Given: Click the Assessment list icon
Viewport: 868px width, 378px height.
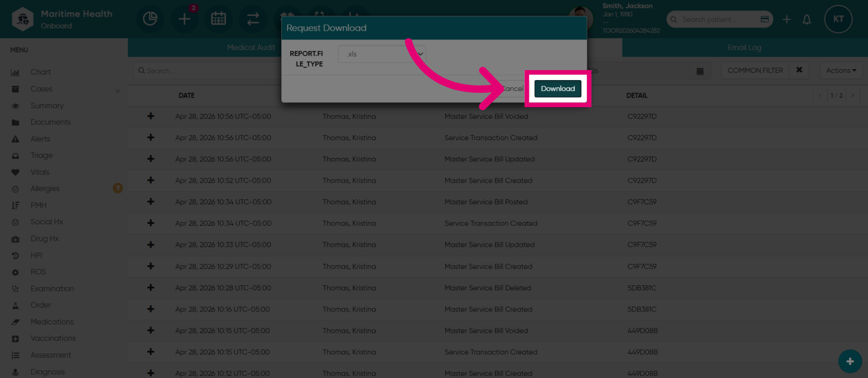Looking at the screenshot, I should [15, 355].
